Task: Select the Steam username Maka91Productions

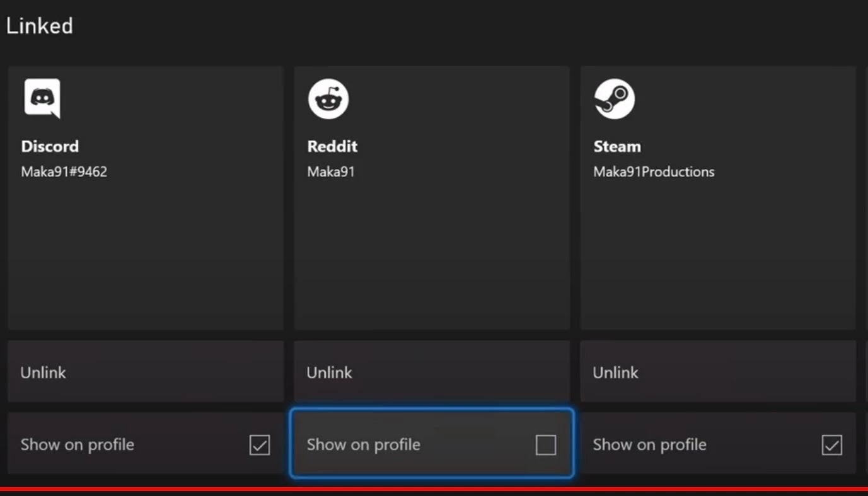Action: click(654, 171)
